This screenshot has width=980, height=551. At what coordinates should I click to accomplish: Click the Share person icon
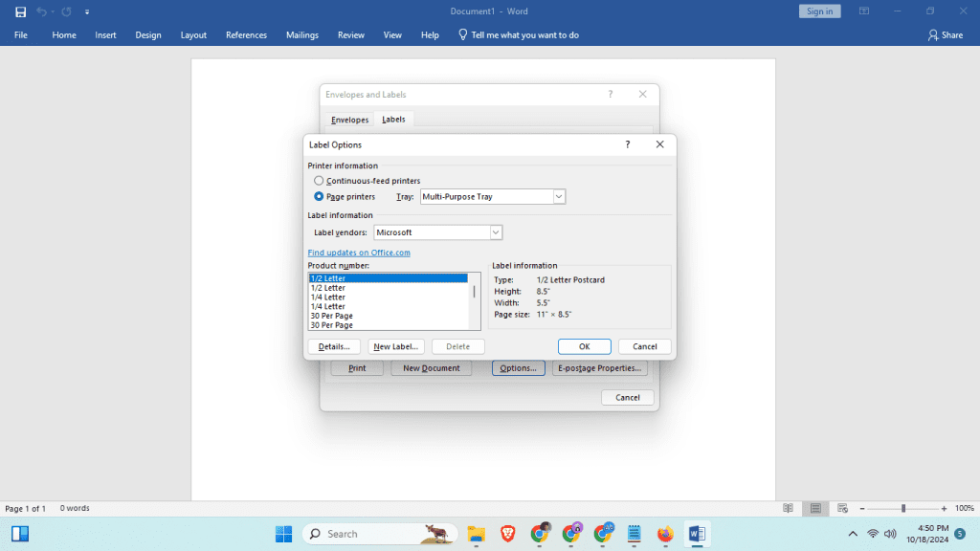pos(932,35)
